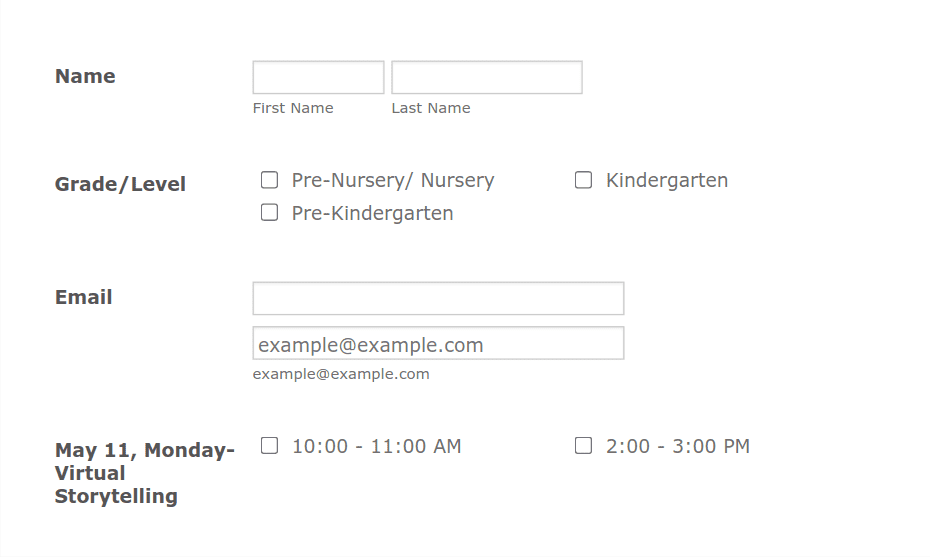Focus the email field showing example@example.com placeholder
This screenshot has height=557, width=930.
coord(438,344)
